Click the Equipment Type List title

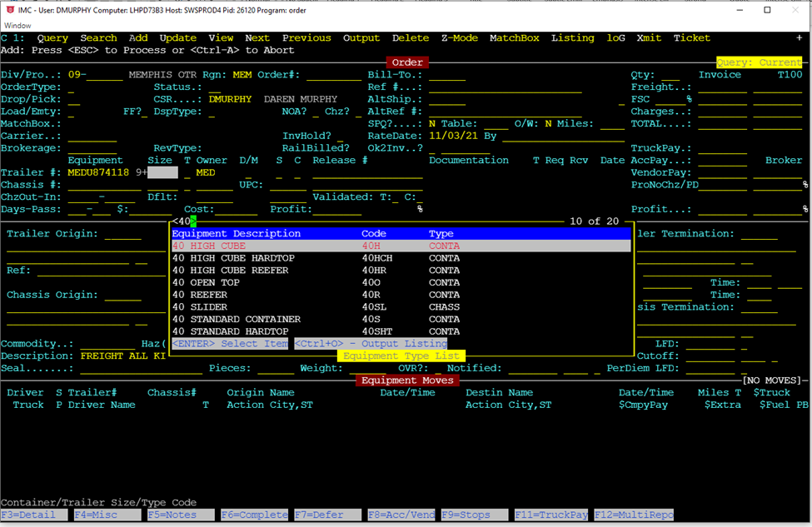click(x=401, y=355)
